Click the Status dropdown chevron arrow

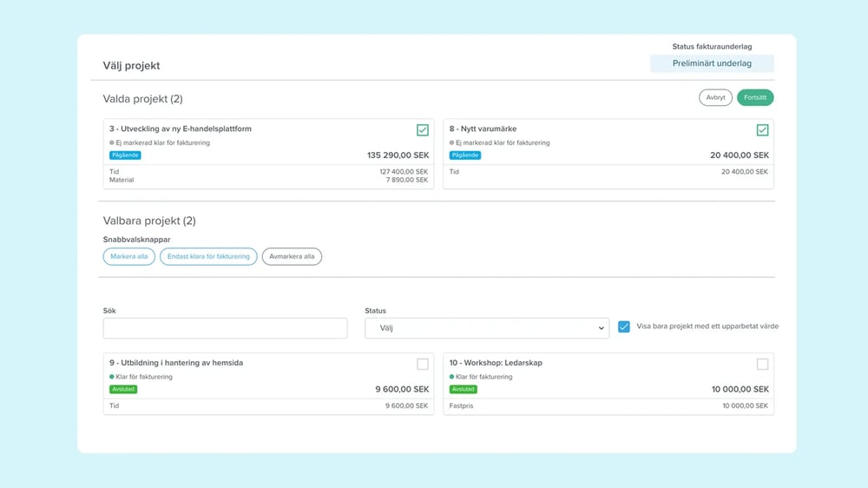601,328
